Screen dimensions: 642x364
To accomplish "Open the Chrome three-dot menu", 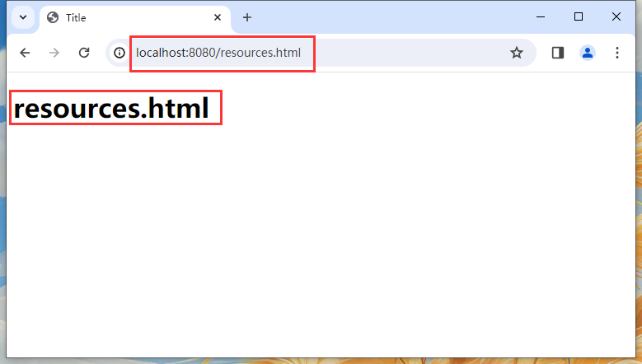I will click(617, 53).
